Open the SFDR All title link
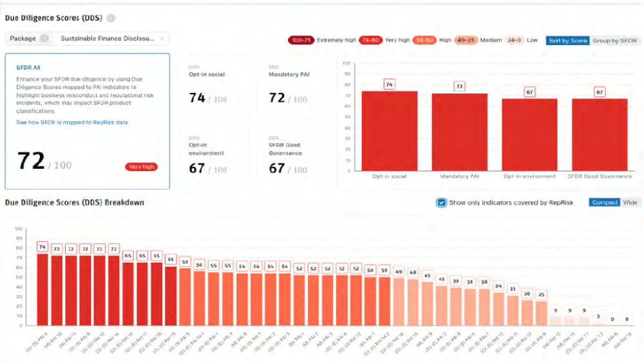This screenshot has height=363, width=644. pos(28,68)
